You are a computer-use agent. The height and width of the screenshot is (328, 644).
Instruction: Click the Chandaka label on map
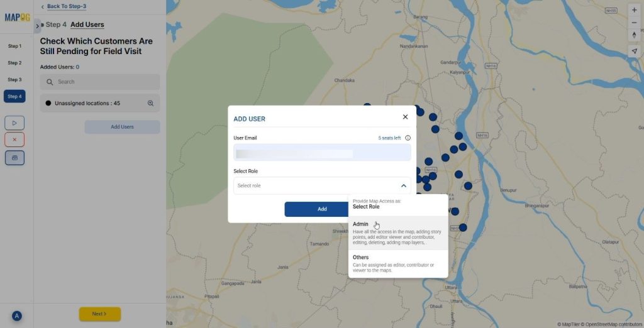click(x=344, y=80)
